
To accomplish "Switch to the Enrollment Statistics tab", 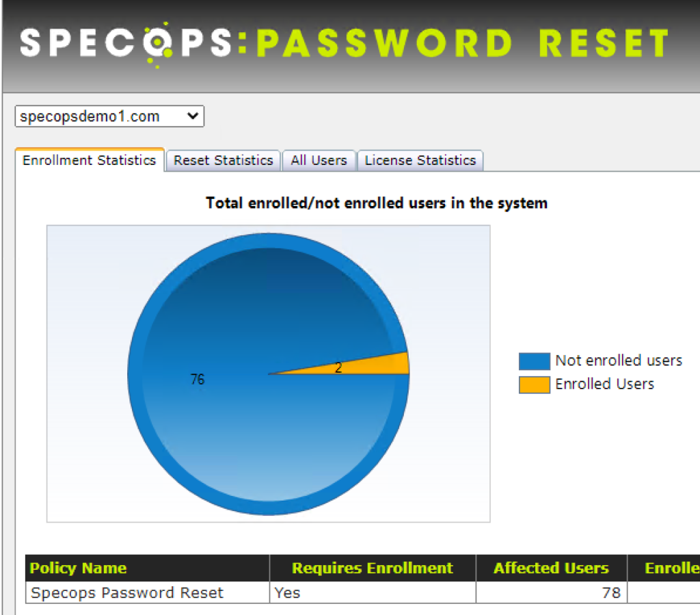I will click(90, 160).
